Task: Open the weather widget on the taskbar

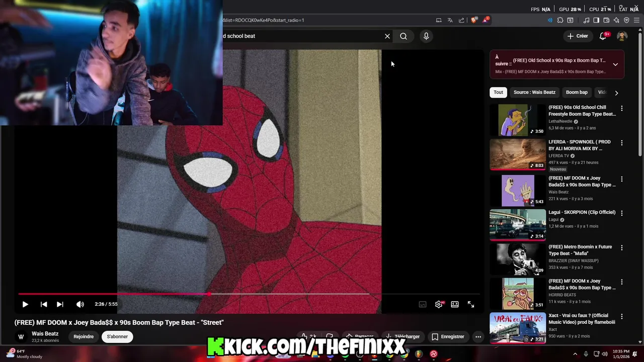Action: 24,354
